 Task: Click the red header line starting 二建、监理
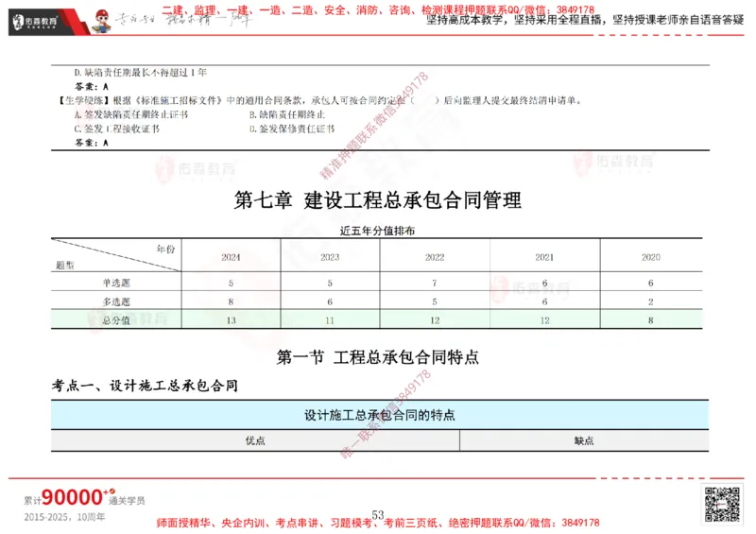378,10
